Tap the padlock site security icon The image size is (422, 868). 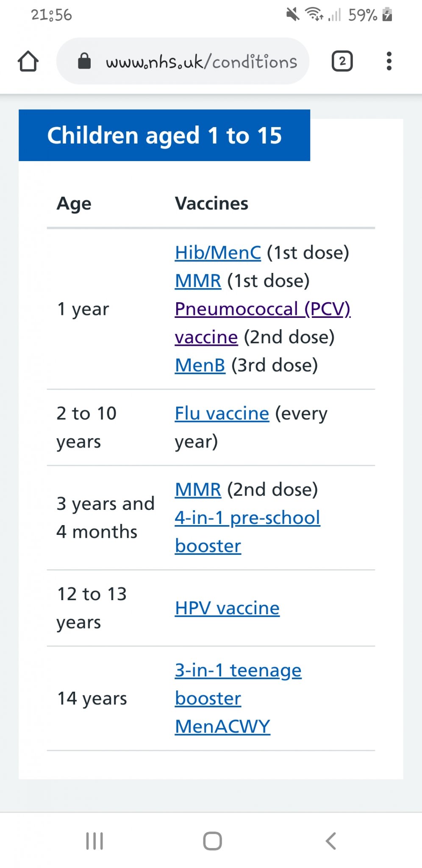tap(84, 61)
